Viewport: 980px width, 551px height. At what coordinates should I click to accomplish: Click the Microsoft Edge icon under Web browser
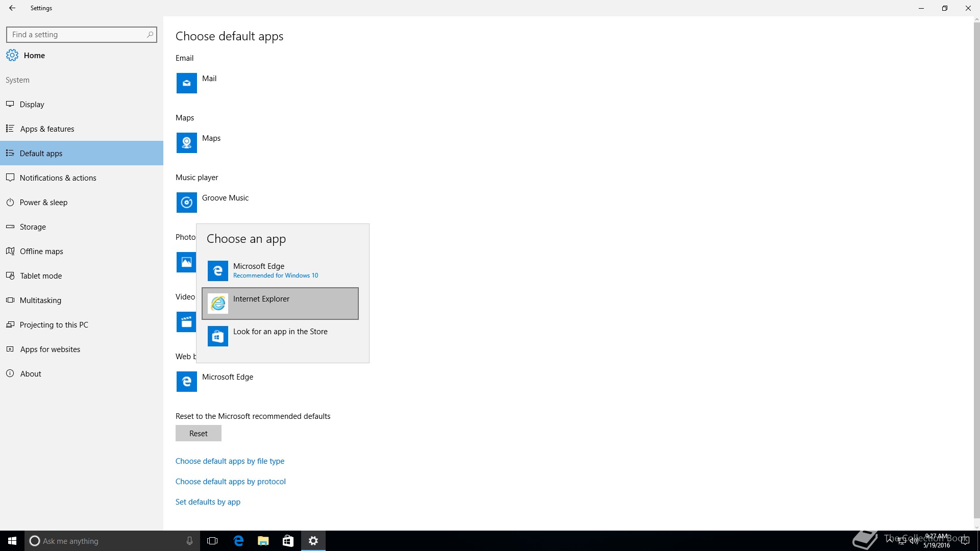coord(186,382)
